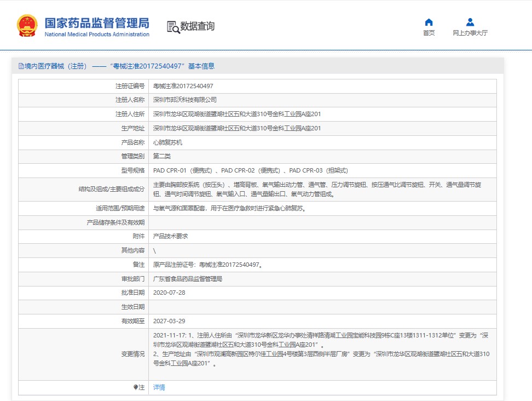Viewport: 532px width, 401px height.
Task: Go to the 首页 text link
Action: [429, 33]
